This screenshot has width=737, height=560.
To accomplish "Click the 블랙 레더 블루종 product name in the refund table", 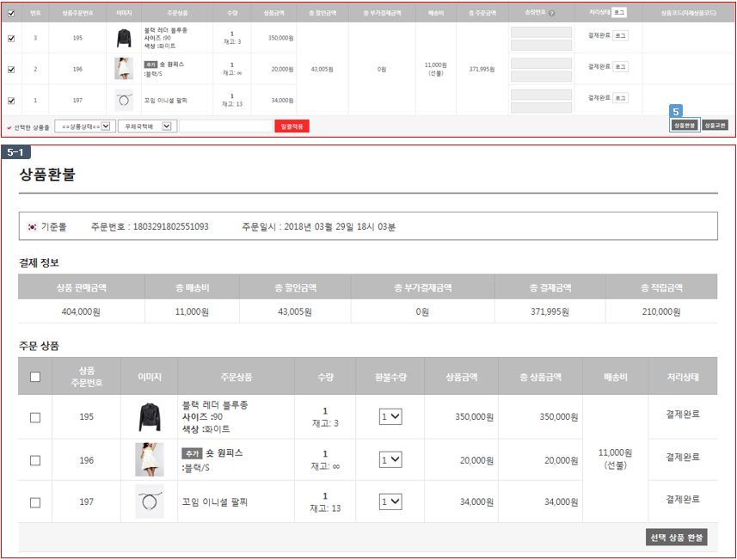I will pyautogui.click(x=215, y=405).
